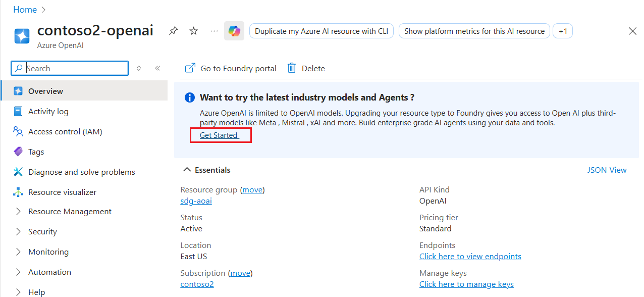Click the Delete trash icon
The height and width of the screenshot is (297, 644).
291,68
